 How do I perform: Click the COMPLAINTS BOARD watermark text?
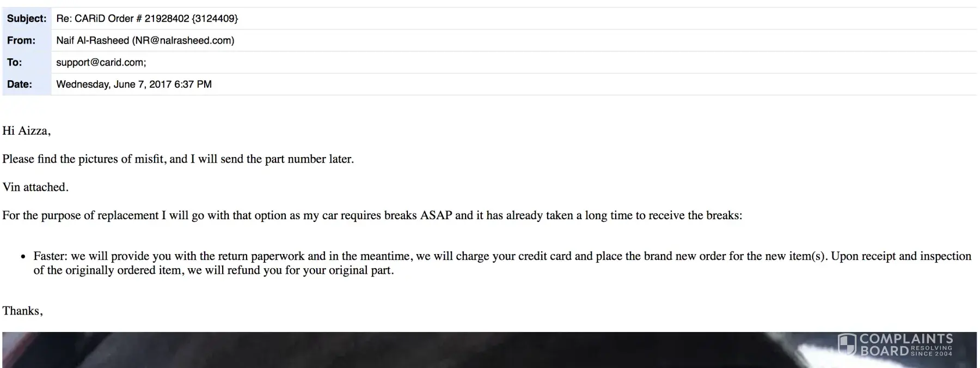[906, 345]
